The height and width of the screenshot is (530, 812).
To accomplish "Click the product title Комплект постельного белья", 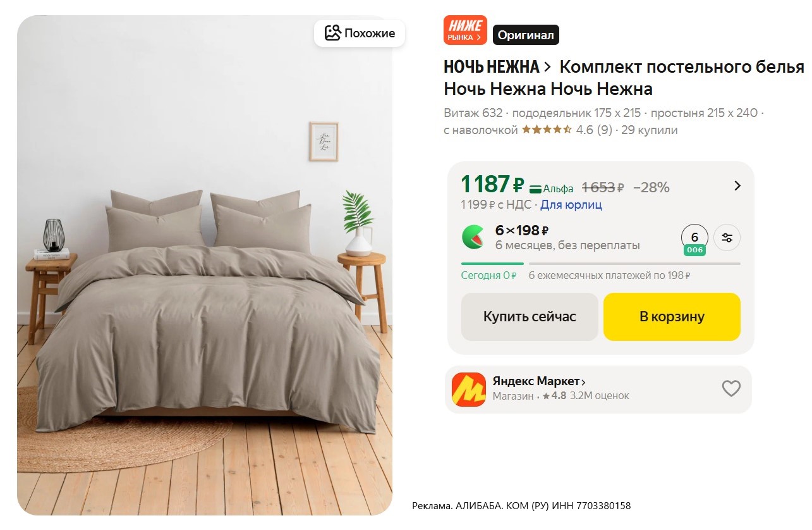I will (682, 67).
